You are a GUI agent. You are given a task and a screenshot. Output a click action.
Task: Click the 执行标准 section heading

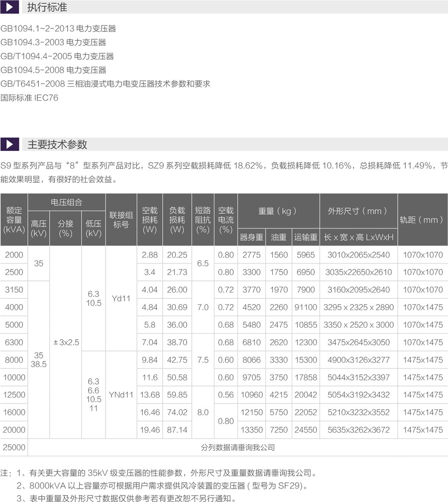[x=47, y=7]
